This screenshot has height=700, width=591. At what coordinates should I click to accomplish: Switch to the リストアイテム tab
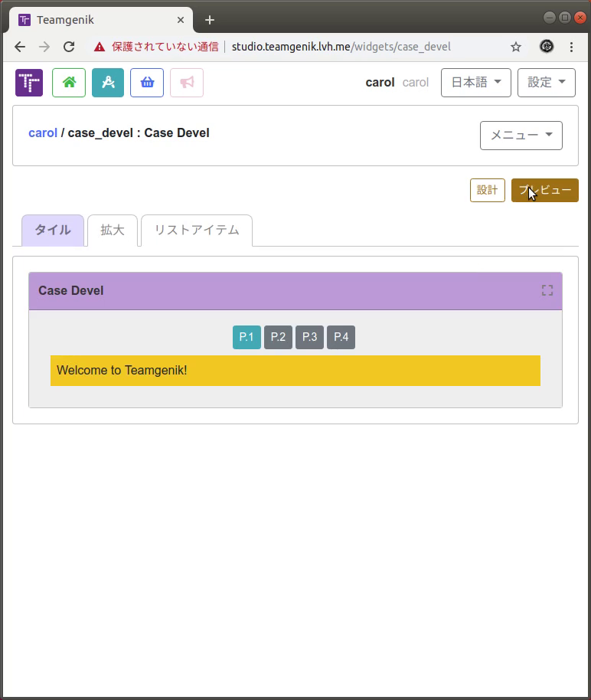197,231
